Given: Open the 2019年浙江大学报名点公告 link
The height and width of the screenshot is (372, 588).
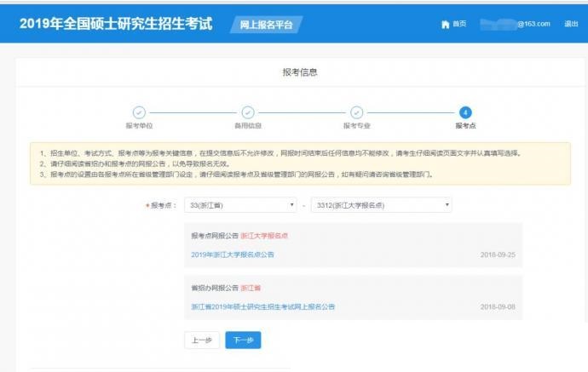Looking at the screenshot, I should [x=233, y=255].
